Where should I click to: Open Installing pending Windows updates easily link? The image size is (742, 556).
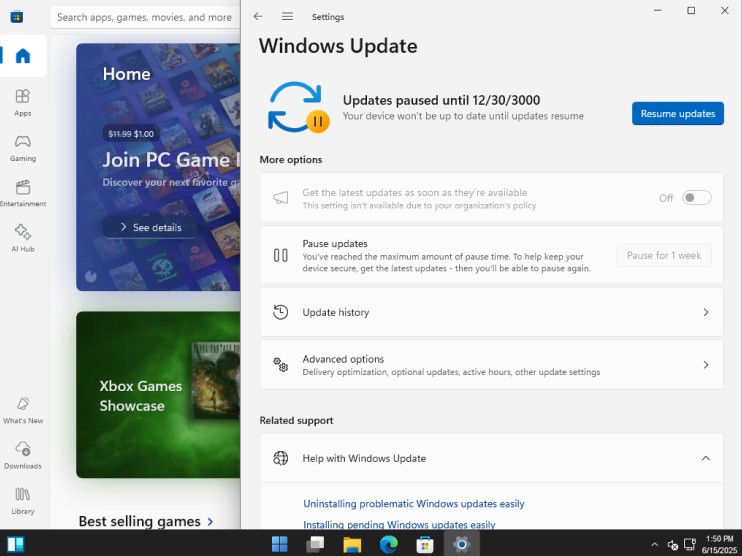tap(399, 524)
